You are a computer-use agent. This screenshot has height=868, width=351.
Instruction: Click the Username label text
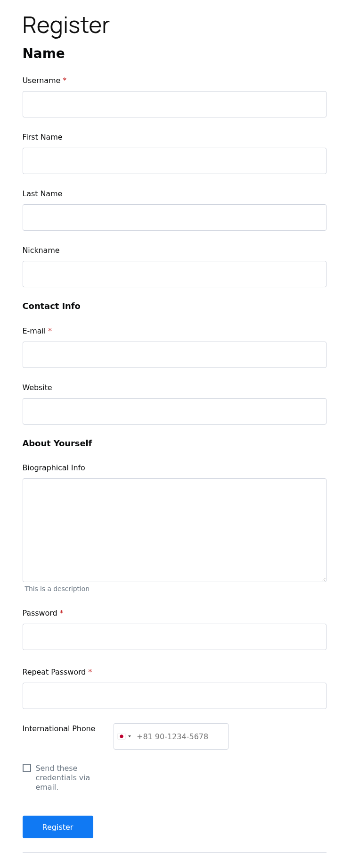click(41, 81)
